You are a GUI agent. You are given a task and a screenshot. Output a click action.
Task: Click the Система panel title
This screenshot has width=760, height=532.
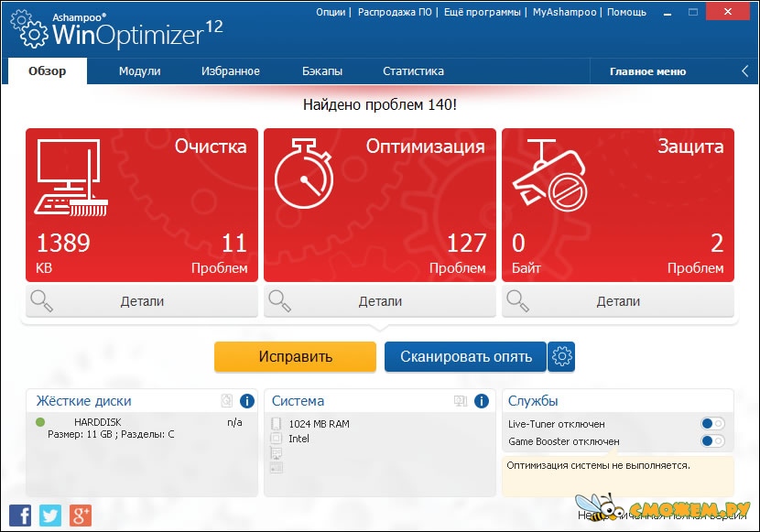(298, 401)
